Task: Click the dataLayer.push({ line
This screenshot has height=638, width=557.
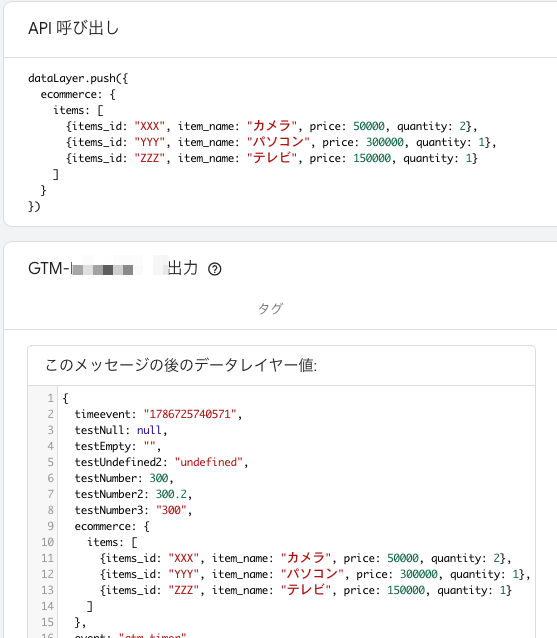Action: (x=78, y=78)
